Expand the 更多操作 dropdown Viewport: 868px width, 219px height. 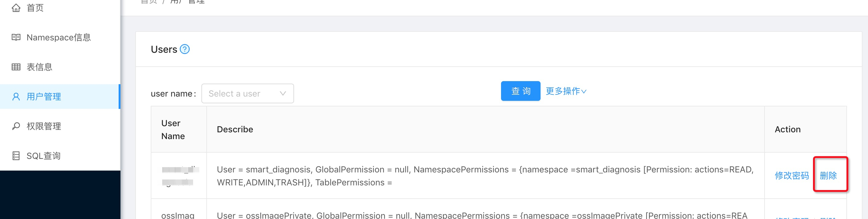566,91
